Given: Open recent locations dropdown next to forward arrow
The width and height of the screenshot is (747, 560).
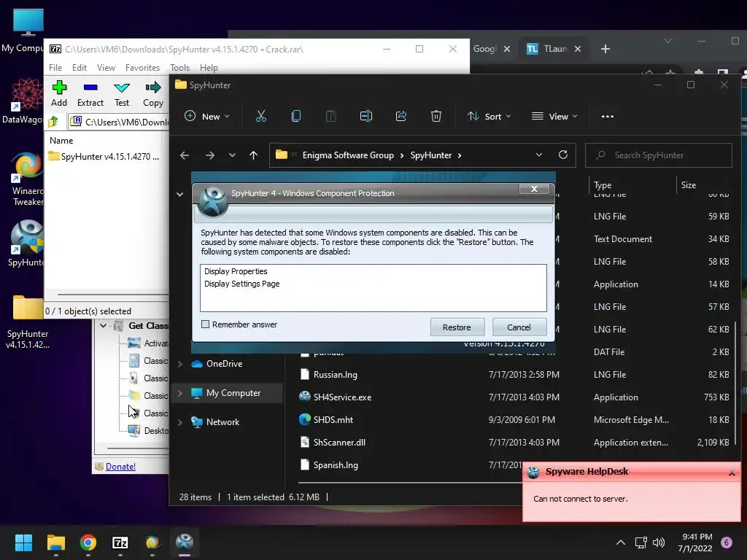Looking at the screenshot, I should pyautogui.click(x=232, y=155).
